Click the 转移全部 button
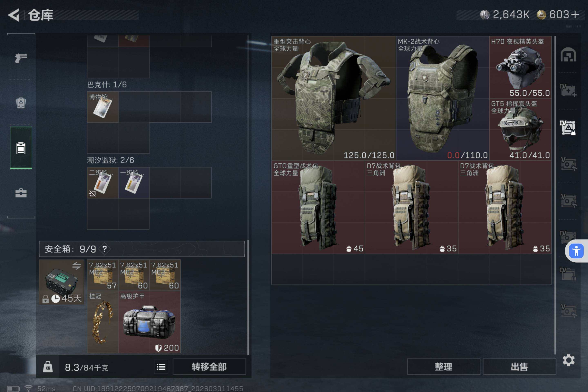This screenshot has height=392, width=588. point(209,367)
